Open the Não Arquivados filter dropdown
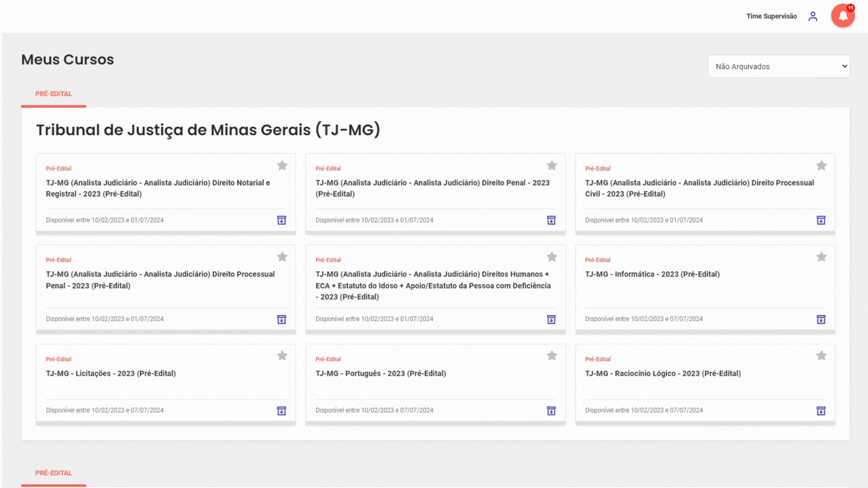868x488 pixels. 778,66
